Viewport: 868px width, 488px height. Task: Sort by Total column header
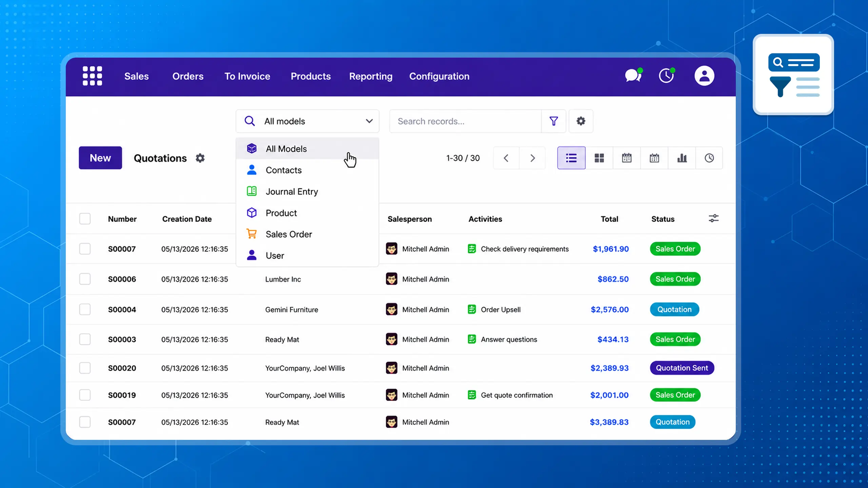pos(609,219)
